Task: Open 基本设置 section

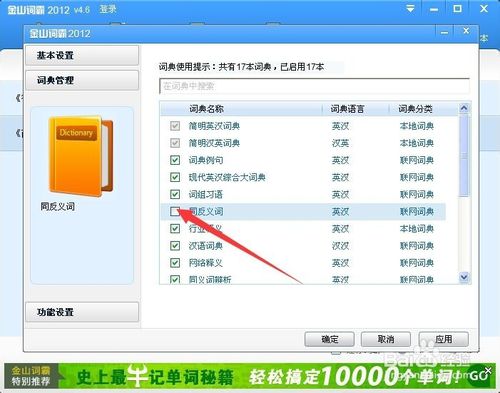Action: pyautogui.click(x=82, y=55)
